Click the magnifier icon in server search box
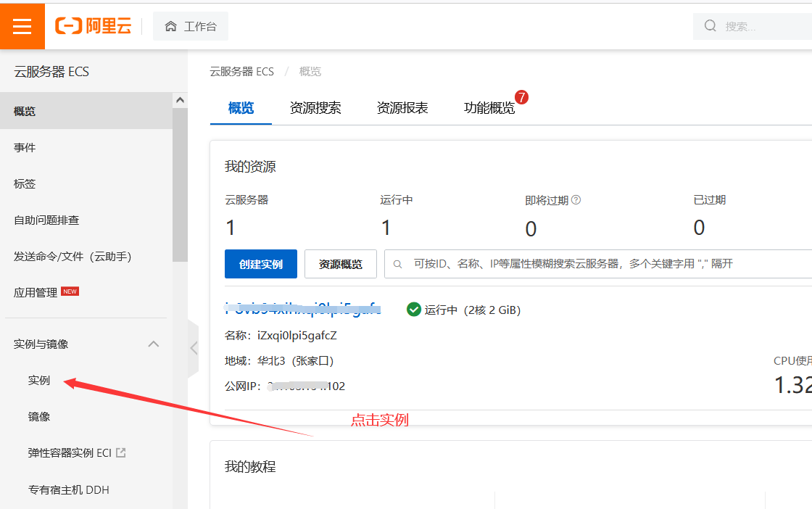 coord(398,264)
